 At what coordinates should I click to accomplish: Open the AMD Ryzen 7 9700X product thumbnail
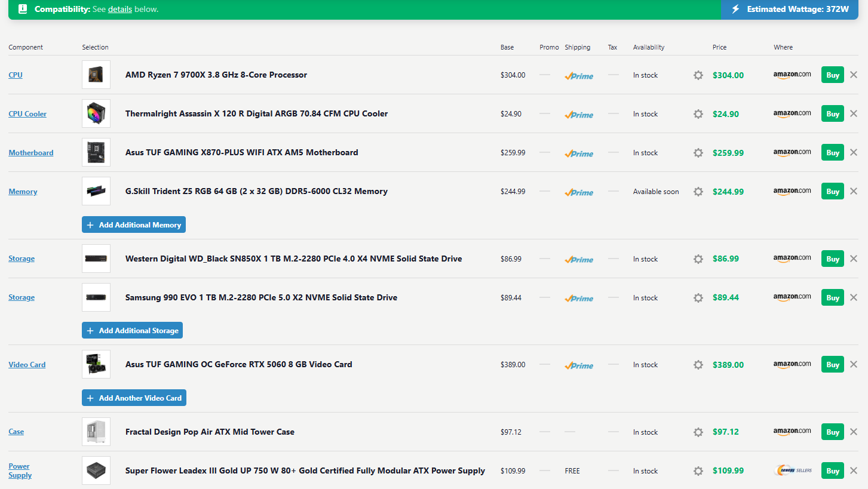pyautogui.click(x=96, y=75)
